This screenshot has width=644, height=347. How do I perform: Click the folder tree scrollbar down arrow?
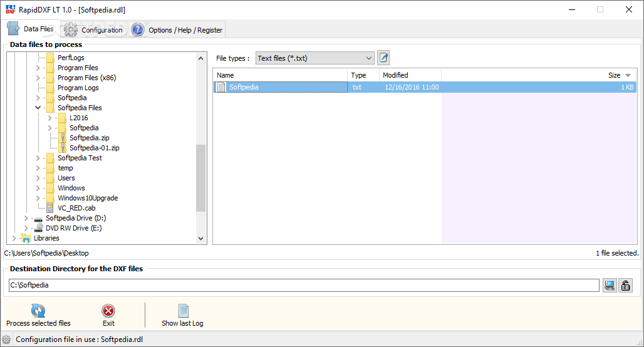[x=200, y=239]
